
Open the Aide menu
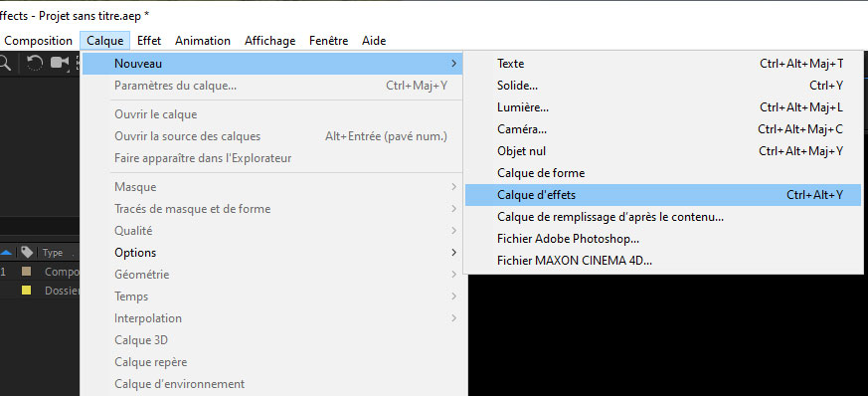tap(374, 41)
